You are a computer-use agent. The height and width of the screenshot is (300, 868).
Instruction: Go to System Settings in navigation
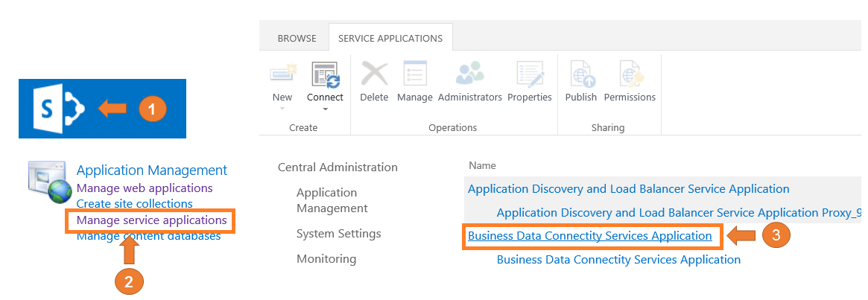point(338,234)
